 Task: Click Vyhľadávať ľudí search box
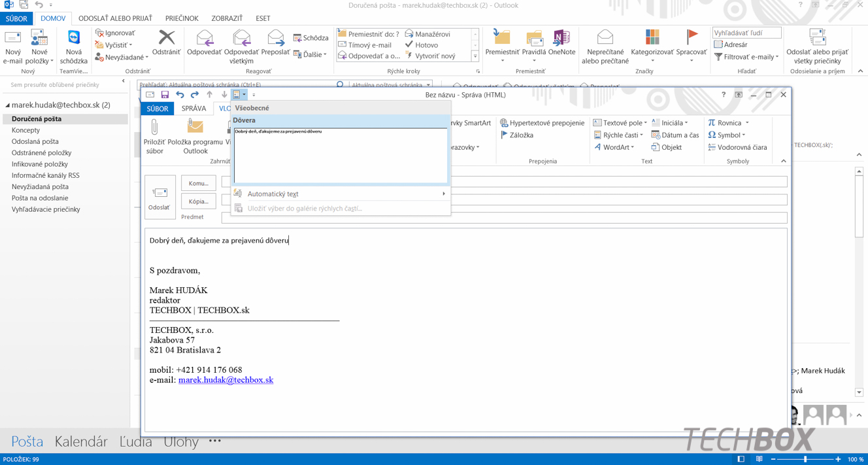[x=746, y=33]
